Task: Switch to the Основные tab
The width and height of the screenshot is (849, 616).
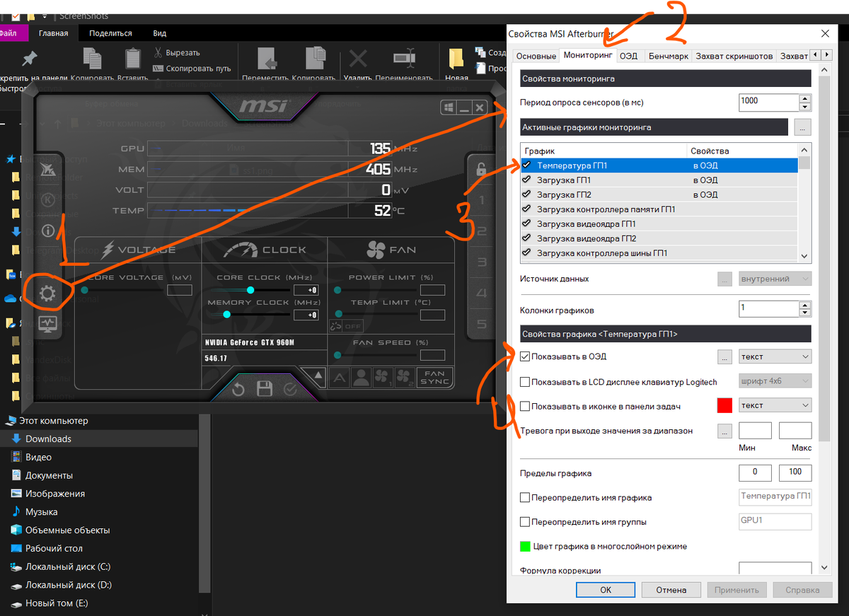Action: tap(536, 56)
